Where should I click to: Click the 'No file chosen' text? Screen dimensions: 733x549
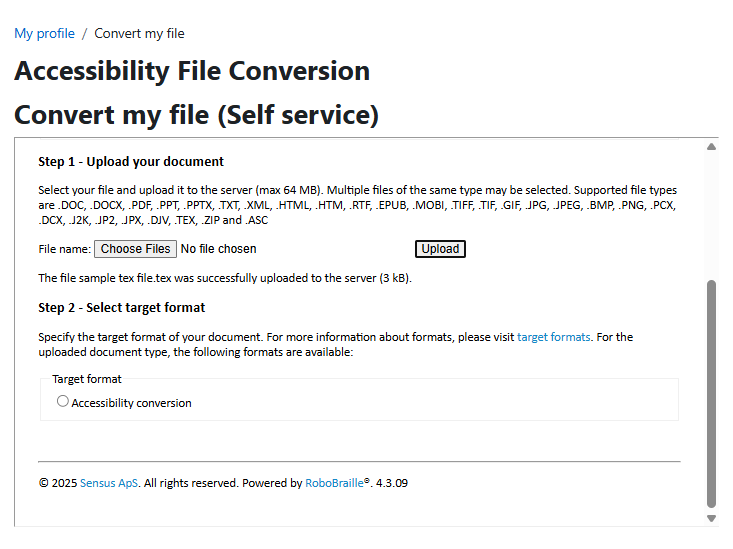(218, 249)
